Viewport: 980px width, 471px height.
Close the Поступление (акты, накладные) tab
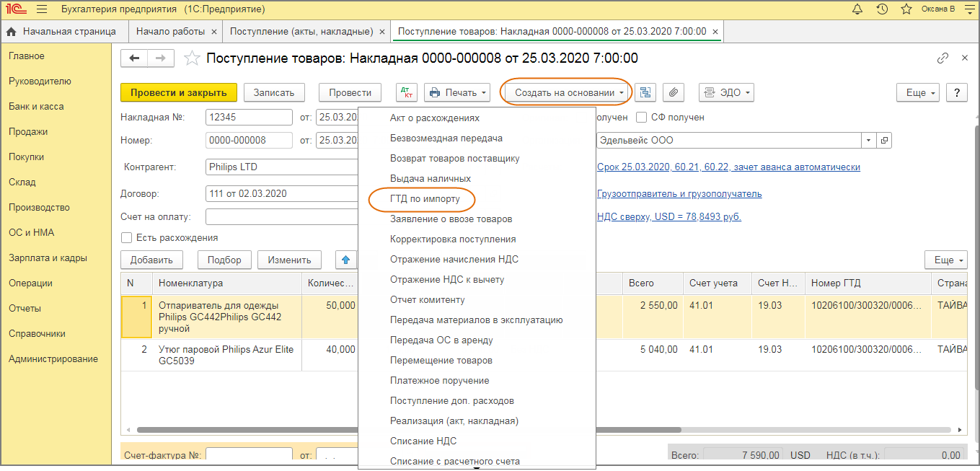381,32
